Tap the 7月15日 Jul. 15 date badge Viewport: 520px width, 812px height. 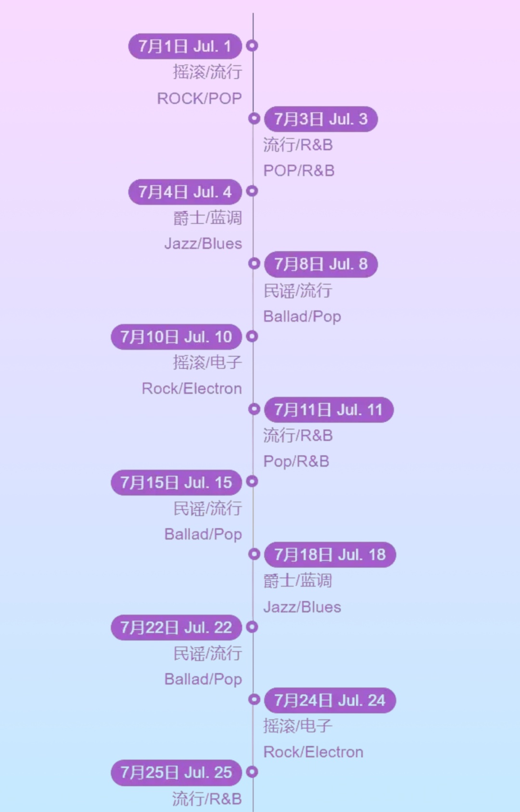tap(176, 482)
